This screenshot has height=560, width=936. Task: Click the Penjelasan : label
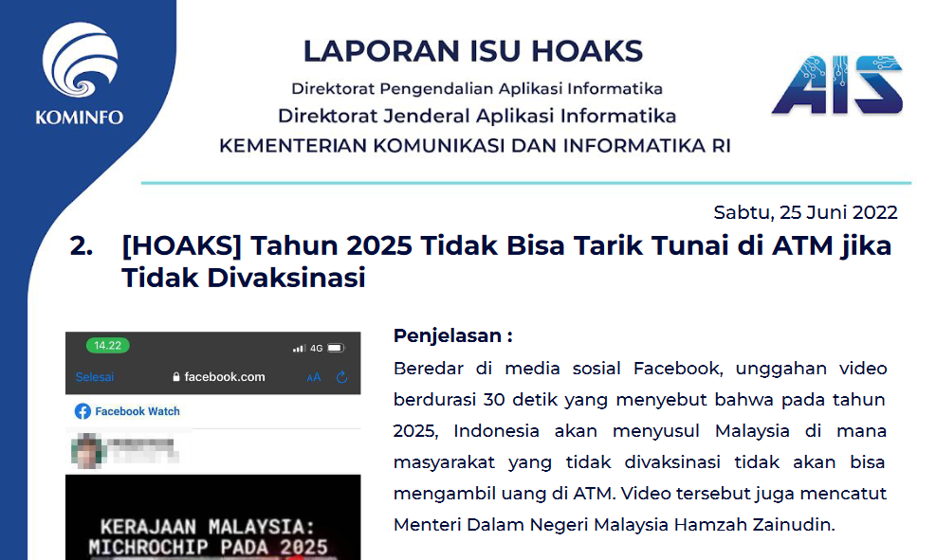(452, 335)
